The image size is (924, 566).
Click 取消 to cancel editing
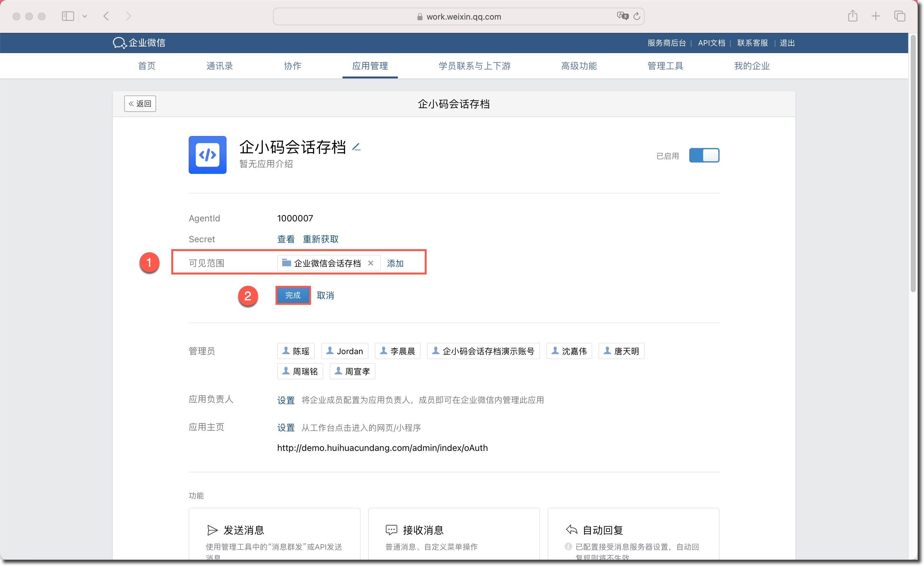point(325,295)
